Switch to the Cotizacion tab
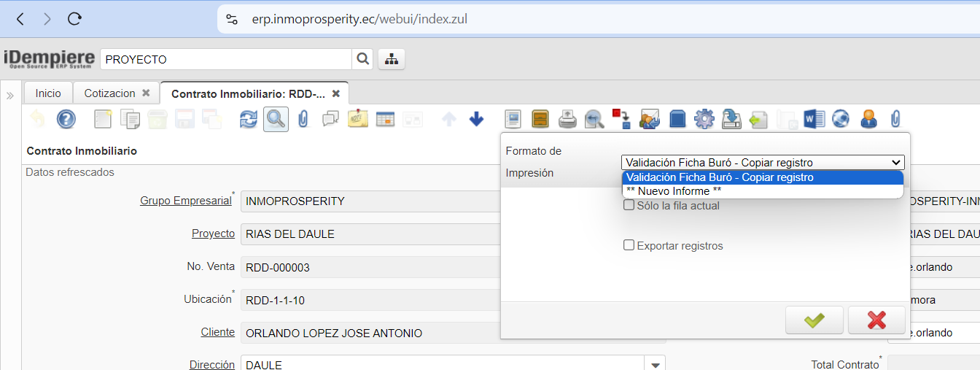 [109, 93]
